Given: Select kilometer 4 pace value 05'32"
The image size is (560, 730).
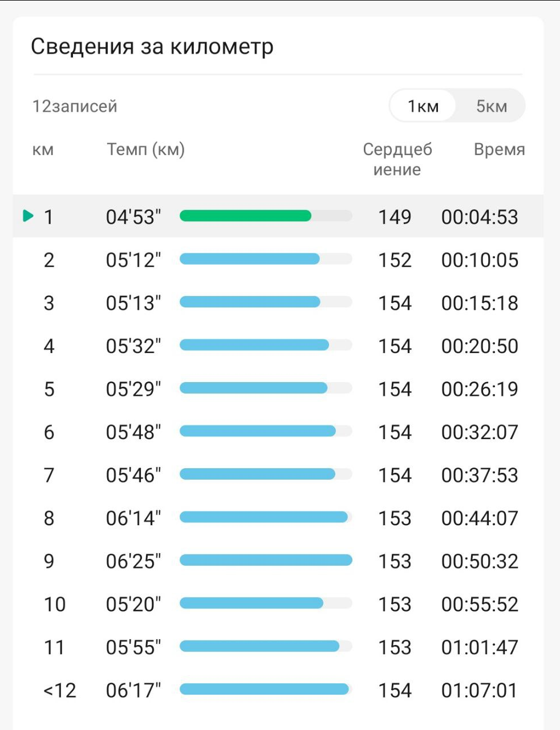Looking at the screenshot, I should (133, 346).
